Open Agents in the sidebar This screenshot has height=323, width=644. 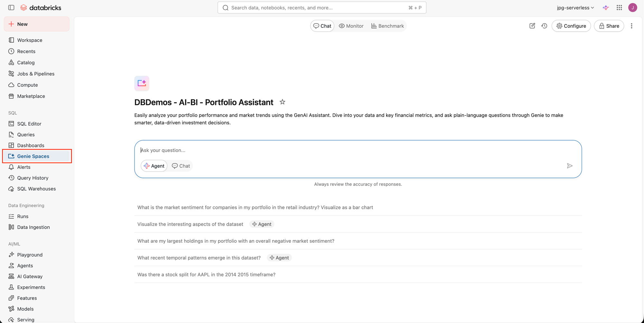point(37,266)
